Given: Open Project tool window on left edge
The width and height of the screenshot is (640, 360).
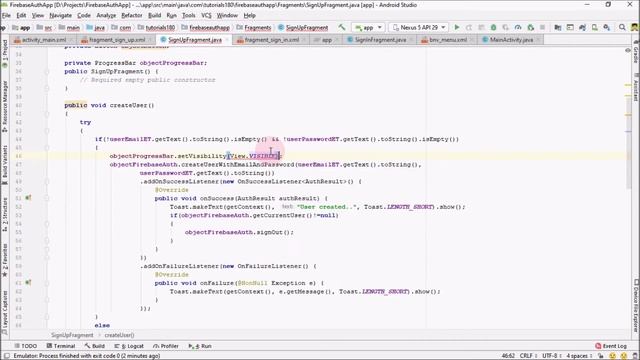Looking at the screenshot, I should tap(5, 55).
